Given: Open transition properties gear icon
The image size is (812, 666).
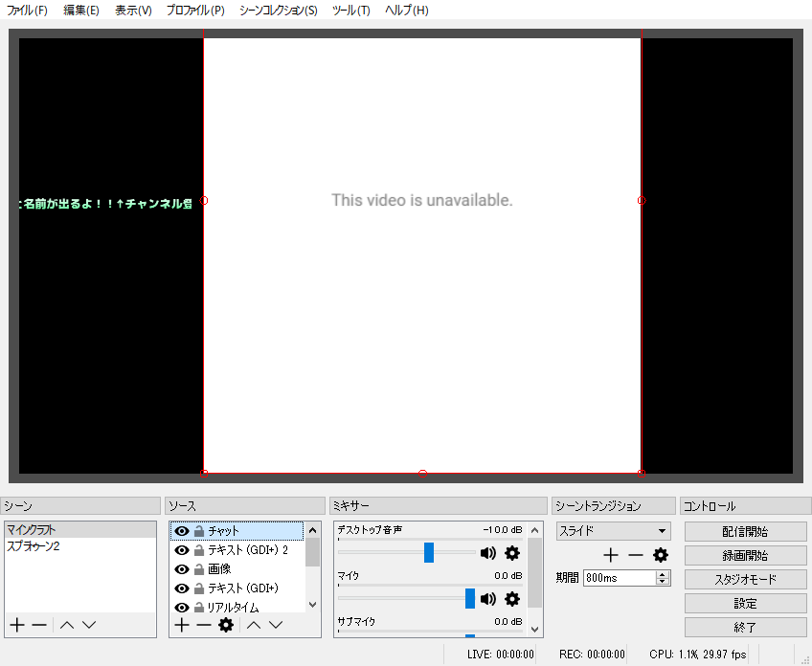Looking at the screenshot, I should [660, 555].
